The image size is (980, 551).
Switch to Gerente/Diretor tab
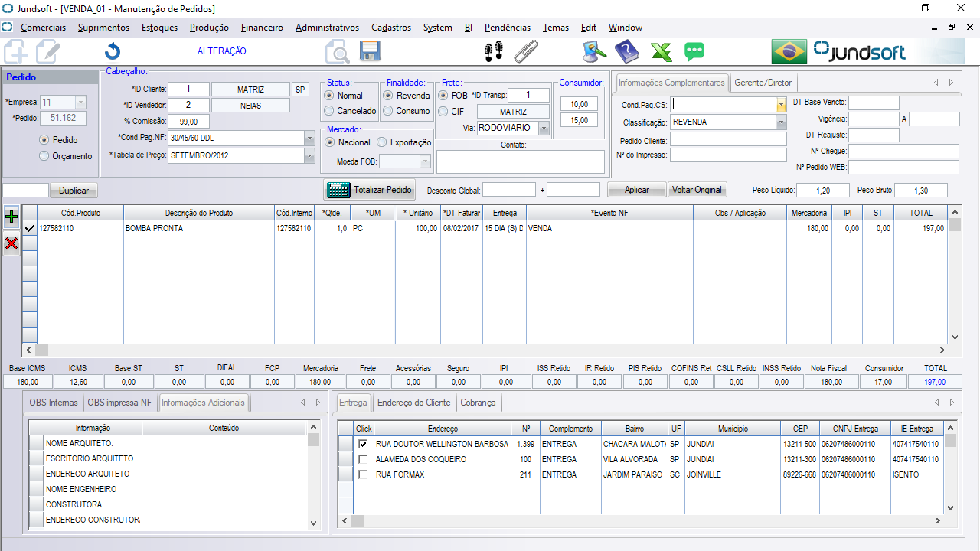pyautogui.click(x=763, y=83)
